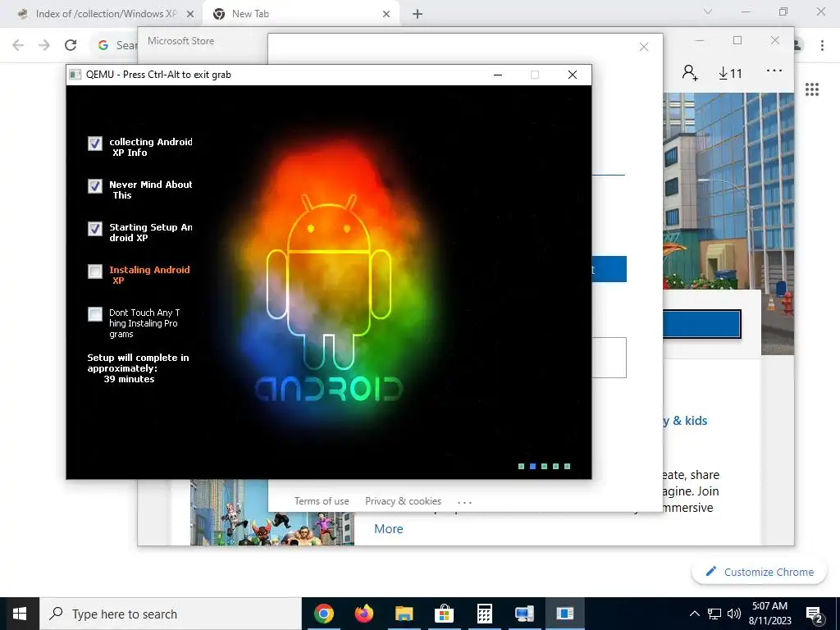The height and width of the screenshot is (630, 840).
Task: Open Microsoft Store account icon
Action: 690,72
